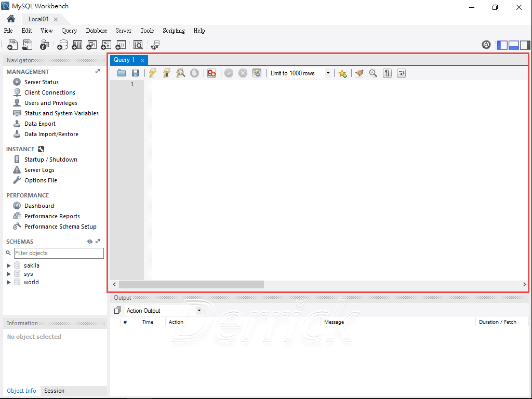
Task: Save query to snippets star icon
Action: [343, 73]
